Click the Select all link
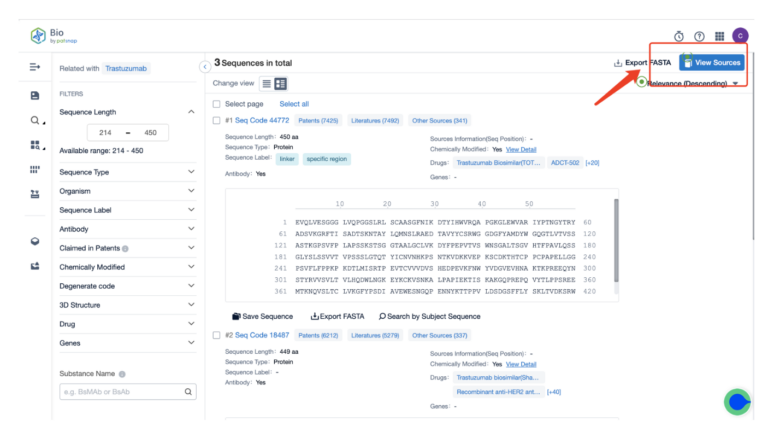 [294, 104]
